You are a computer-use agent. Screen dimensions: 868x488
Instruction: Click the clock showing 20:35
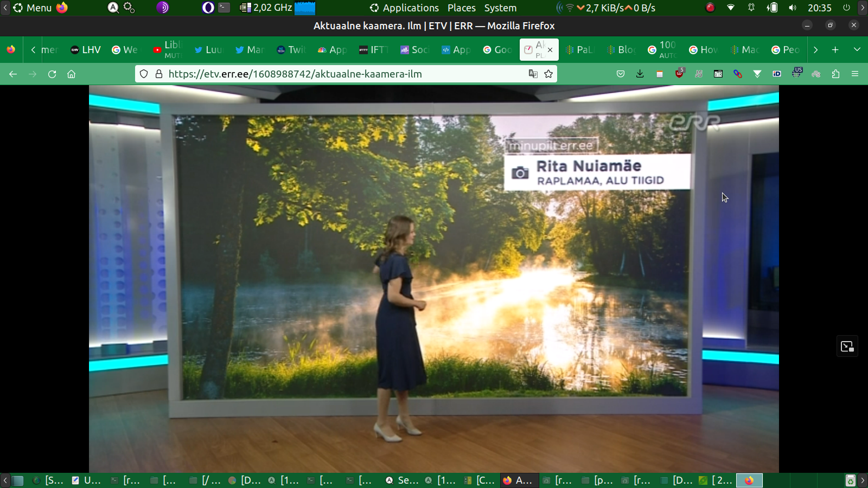[819, 8]
